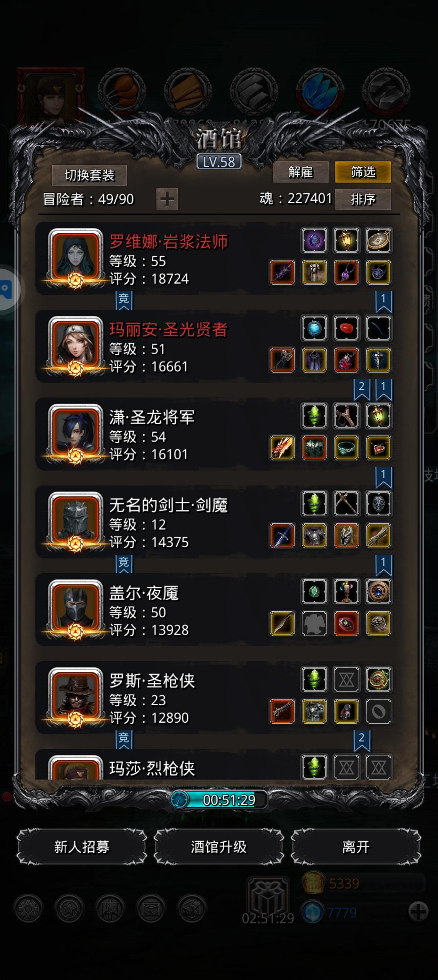The image size is (438, 980).
Task: Tap the 竞 banner under 罗维娜·岩浆法师
Action: (x=124, y=300)
